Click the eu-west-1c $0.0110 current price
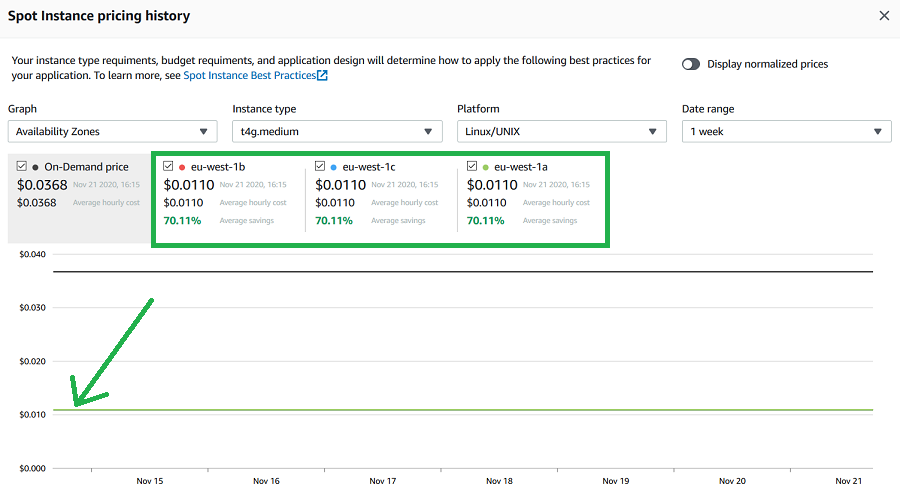The width and height of the screenshot is (900, 500). (340, 185)
